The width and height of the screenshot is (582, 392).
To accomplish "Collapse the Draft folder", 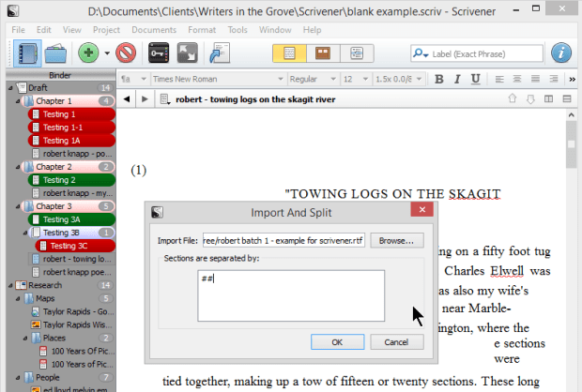I will coord(10,88).
